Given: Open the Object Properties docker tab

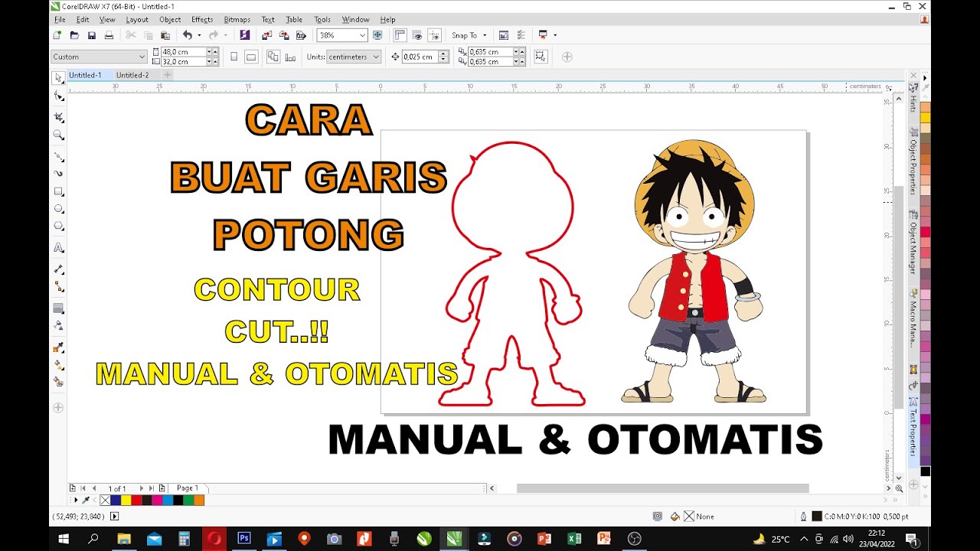Looking at the screenshot, I should tap(913, 161).
